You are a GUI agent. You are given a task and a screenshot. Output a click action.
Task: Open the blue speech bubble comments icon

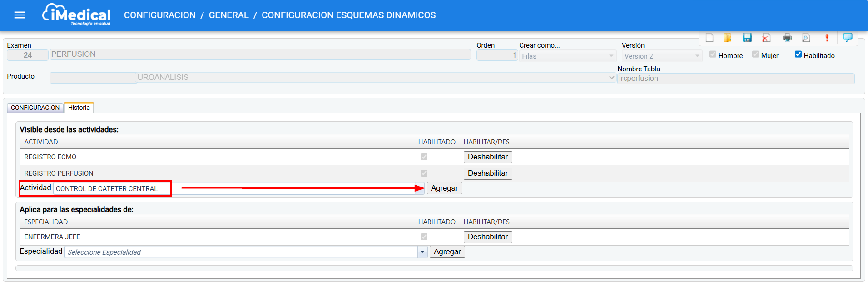coord(848,37)
